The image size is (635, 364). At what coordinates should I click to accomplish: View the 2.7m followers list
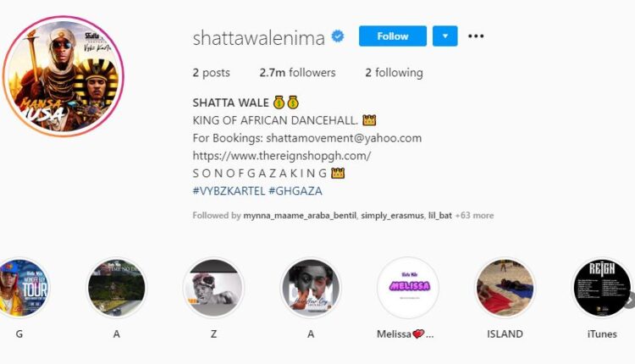[297, 73]
